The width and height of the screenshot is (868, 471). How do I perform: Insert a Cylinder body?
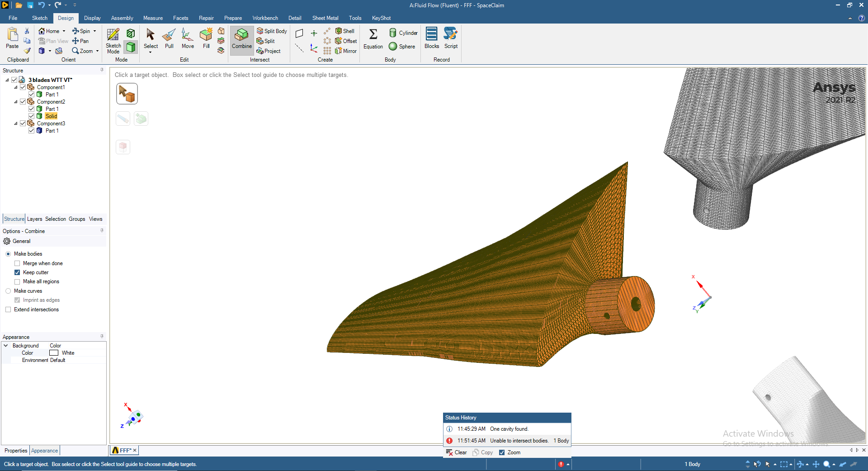click(x=403, y=33)
